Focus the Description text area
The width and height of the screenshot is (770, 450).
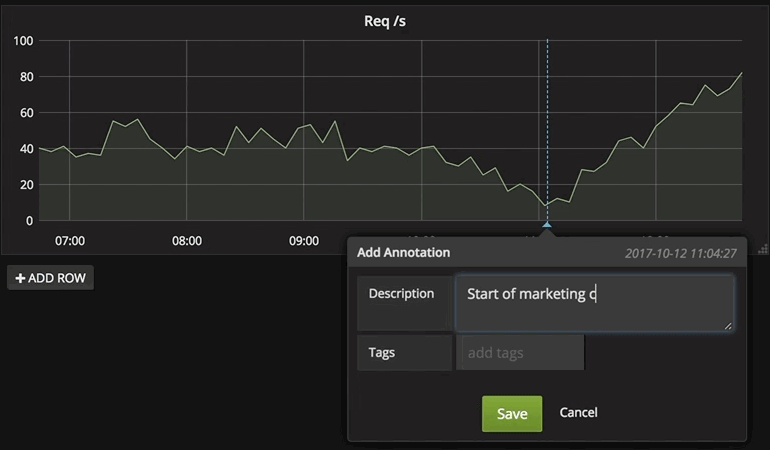tap(594, 303)
